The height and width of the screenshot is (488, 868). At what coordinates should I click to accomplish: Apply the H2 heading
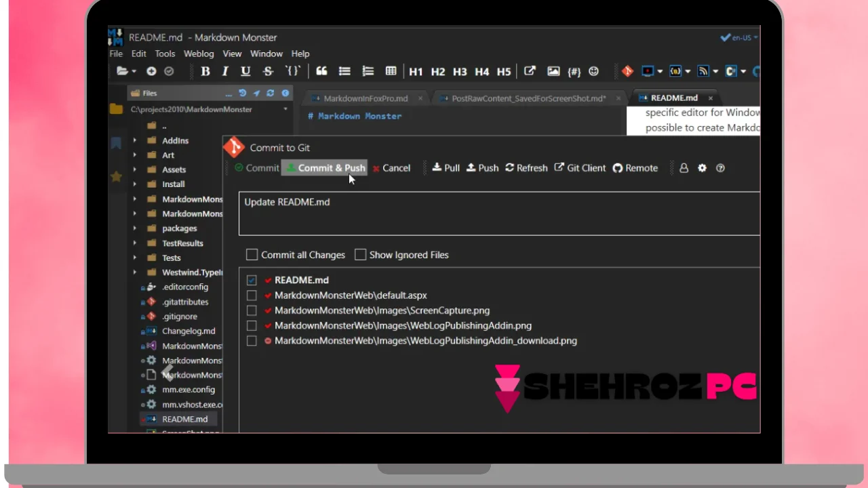click(x=438, y=71)
